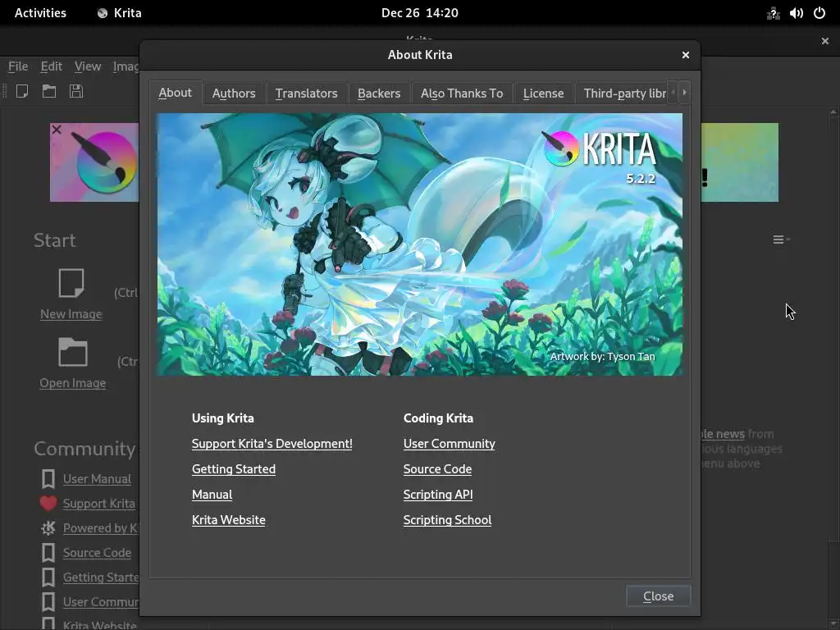Open the Activities overview
Viewport: 840px width, 630px height.
(40, 13)
